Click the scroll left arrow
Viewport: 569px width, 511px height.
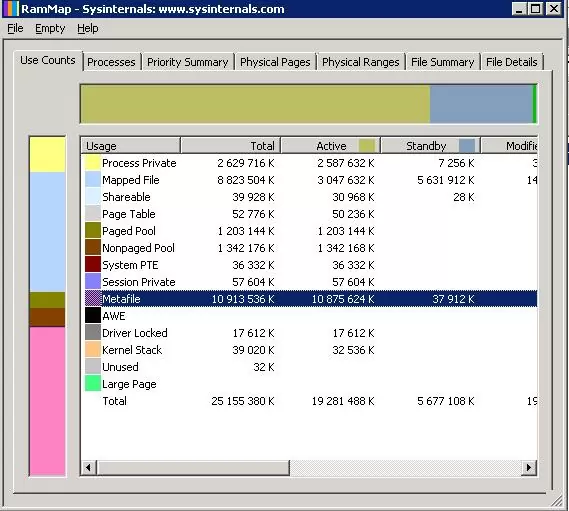[x=88, y=467]
